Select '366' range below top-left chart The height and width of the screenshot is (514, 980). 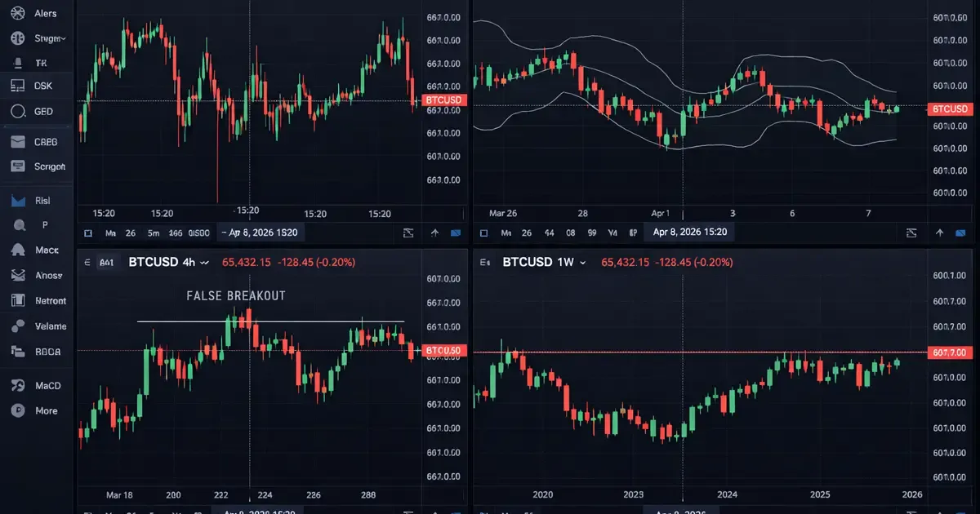[x=175, y=233]
